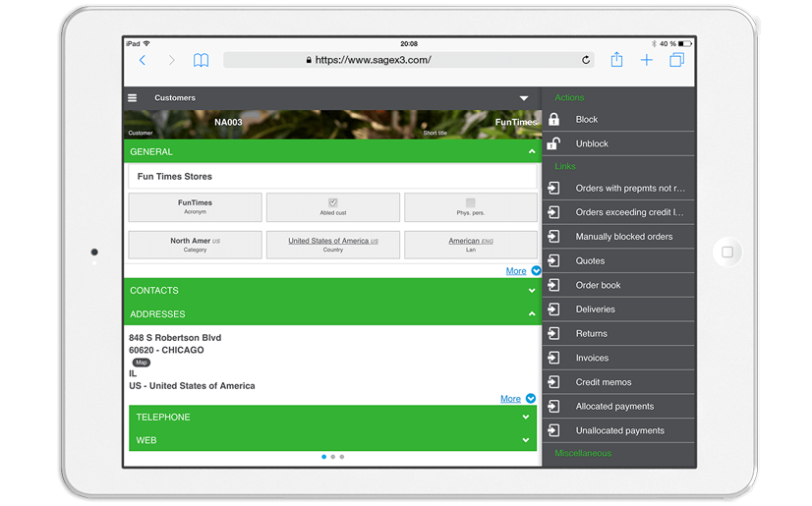Show all open Safari tabs
Image resolution: width=812 pixels, height=506 pixels.
click(x=677, y=60)
